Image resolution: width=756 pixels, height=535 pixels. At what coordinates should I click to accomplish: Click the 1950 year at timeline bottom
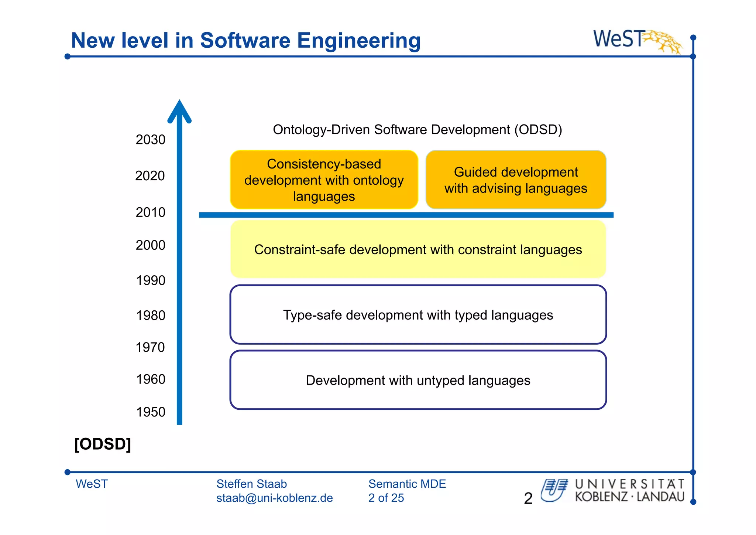(x=150, y=412)
